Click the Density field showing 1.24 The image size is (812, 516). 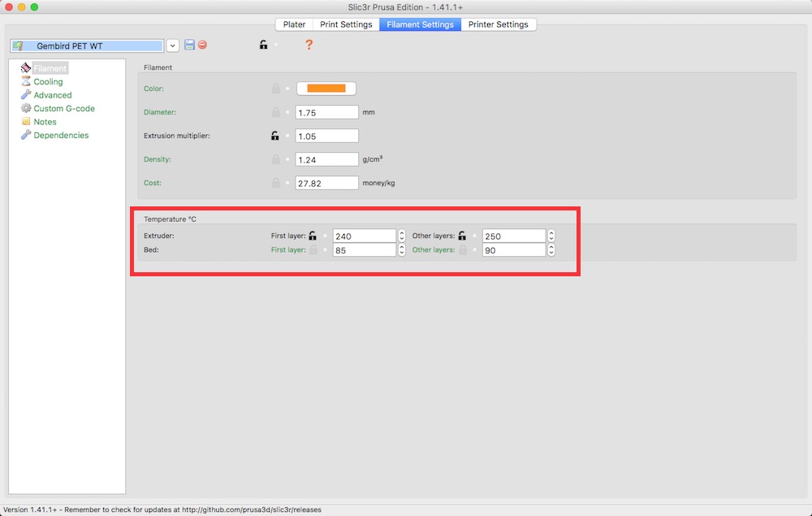pos(326,159)
